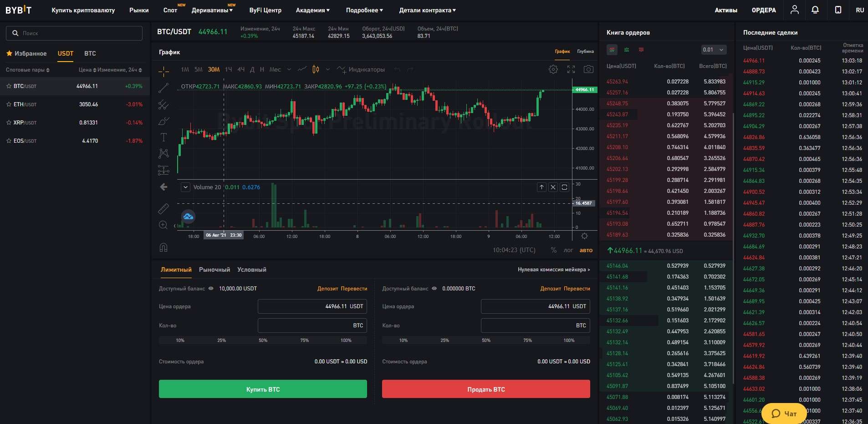Screen dimensions: 868x424
Task: Open Нулевая комиссия мейкера link
Action: point(554,269)
